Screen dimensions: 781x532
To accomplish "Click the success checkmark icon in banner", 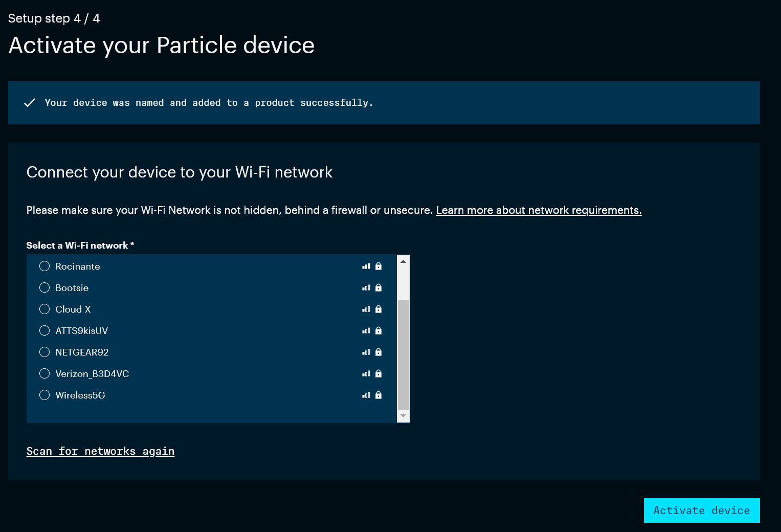I will tap(30, 103).
